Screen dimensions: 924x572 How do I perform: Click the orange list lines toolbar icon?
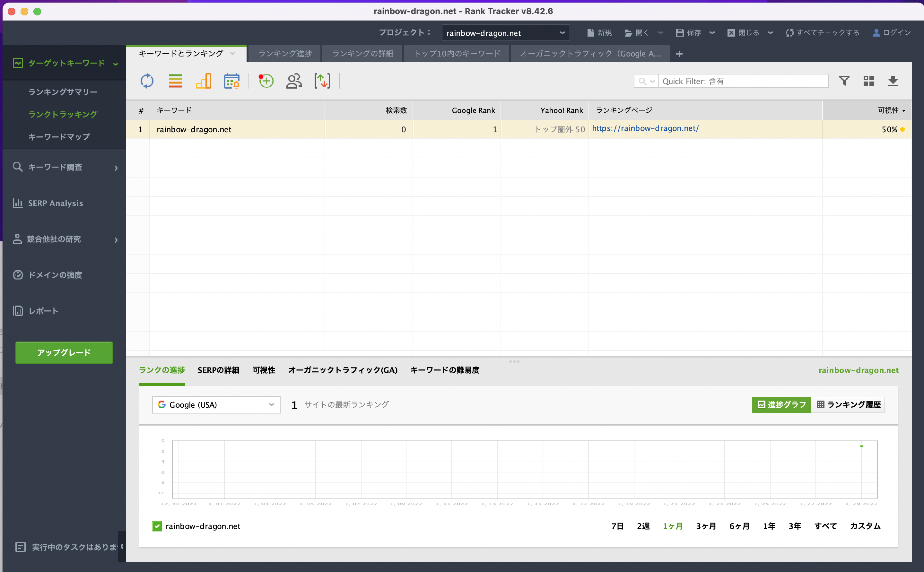pyautogui.click(x=175, y=81)
